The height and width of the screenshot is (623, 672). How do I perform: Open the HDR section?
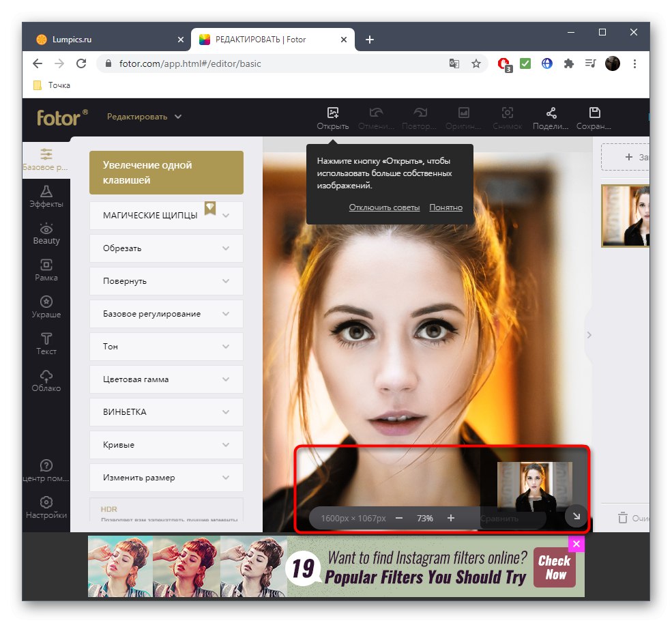166,510
